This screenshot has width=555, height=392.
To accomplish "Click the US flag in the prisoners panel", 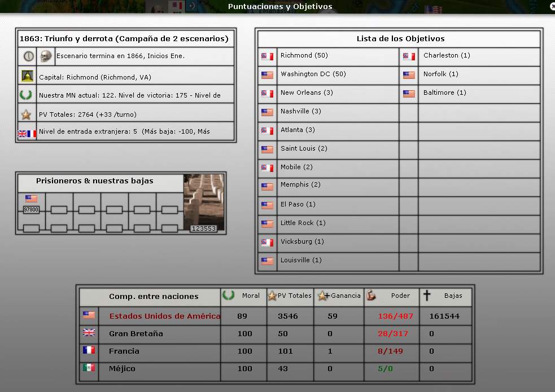I will coord(31,199).
